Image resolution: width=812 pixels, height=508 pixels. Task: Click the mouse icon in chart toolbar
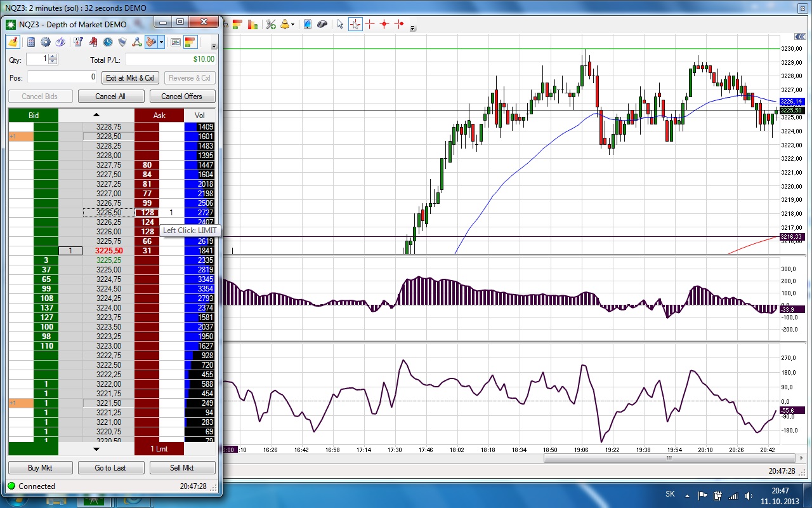(x=322, y=24)
